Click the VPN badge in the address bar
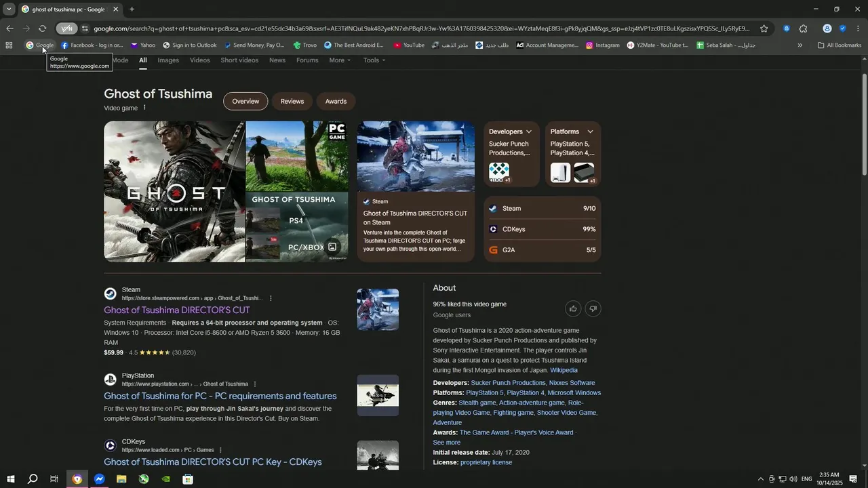 coord(66,28)
